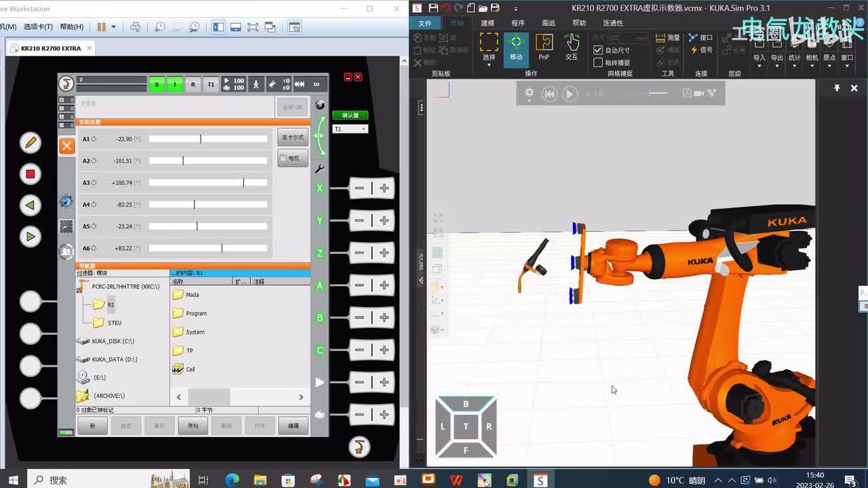
Task: Click the 新 new button in navigator
Action: point(93,426)
